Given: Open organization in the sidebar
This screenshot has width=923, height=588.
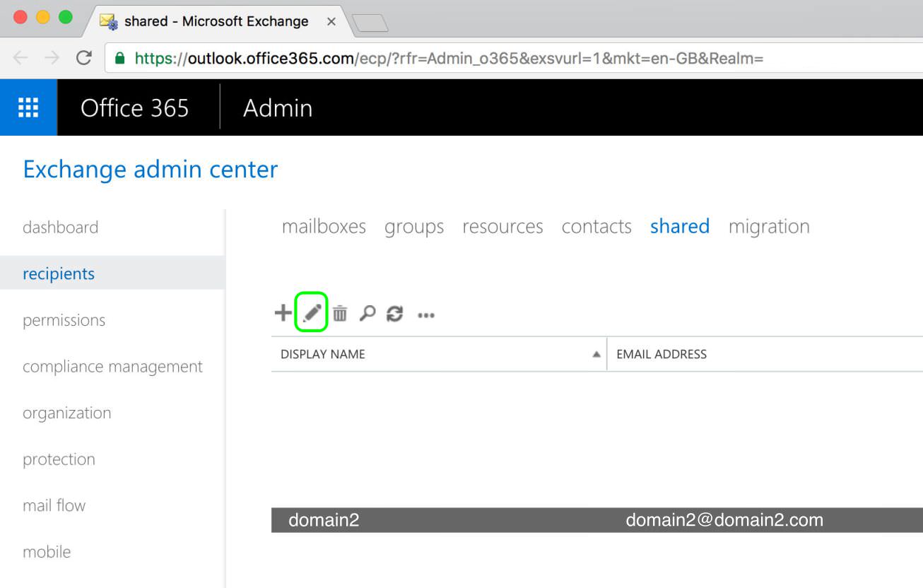Looking at the screenshot, I should click(x=66, y=413).
